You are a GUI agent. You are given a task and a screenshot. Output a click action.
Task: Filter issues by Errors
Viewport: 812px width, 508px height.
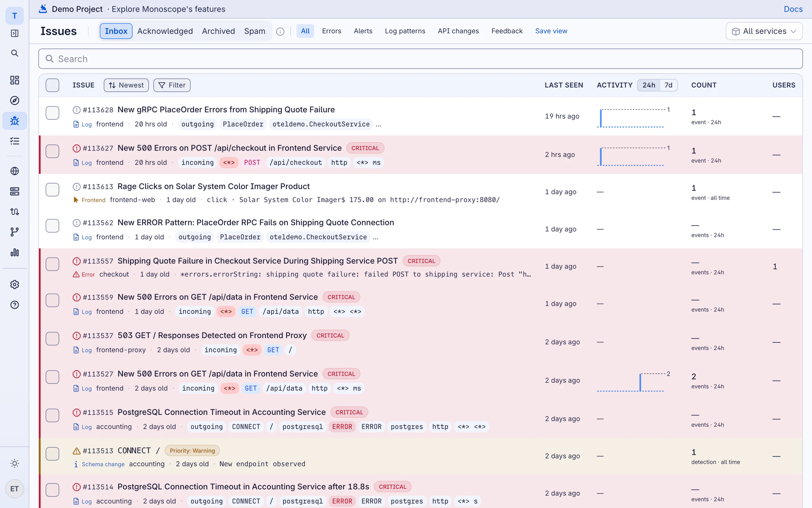tap(332, 31)
